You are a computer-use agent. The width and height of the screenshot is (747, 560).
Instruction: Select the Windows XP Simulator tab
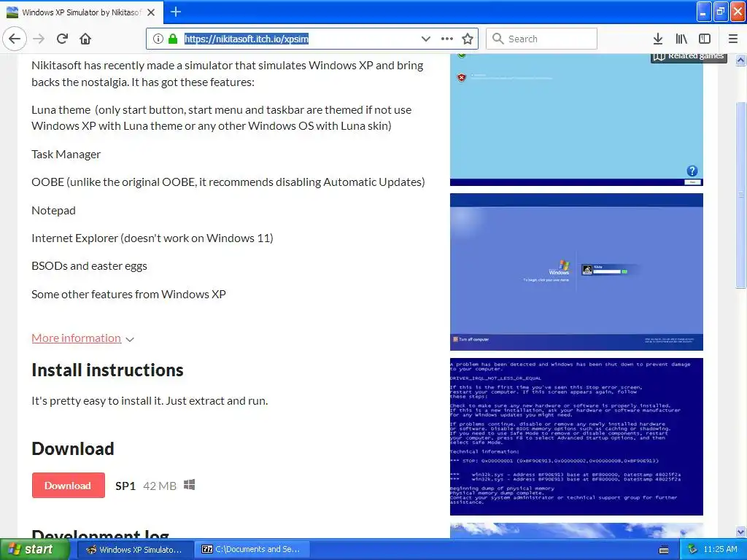point(82,12)
